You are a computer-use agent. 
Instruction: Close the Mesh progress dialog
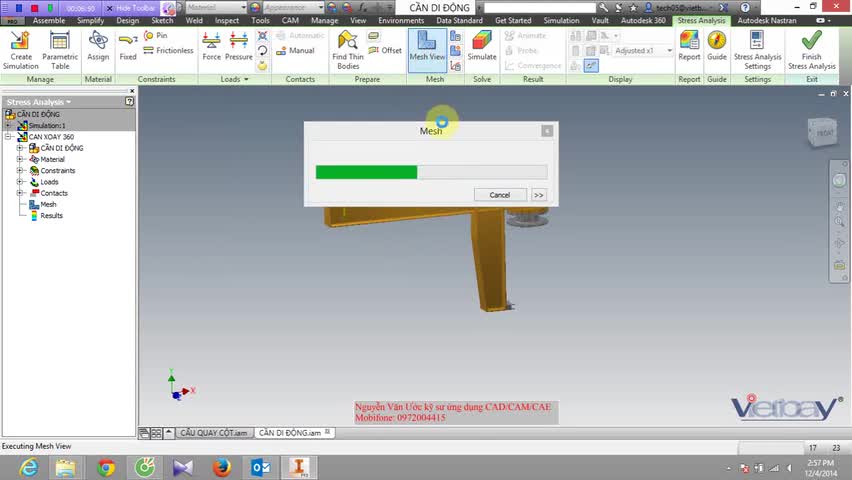547,131
